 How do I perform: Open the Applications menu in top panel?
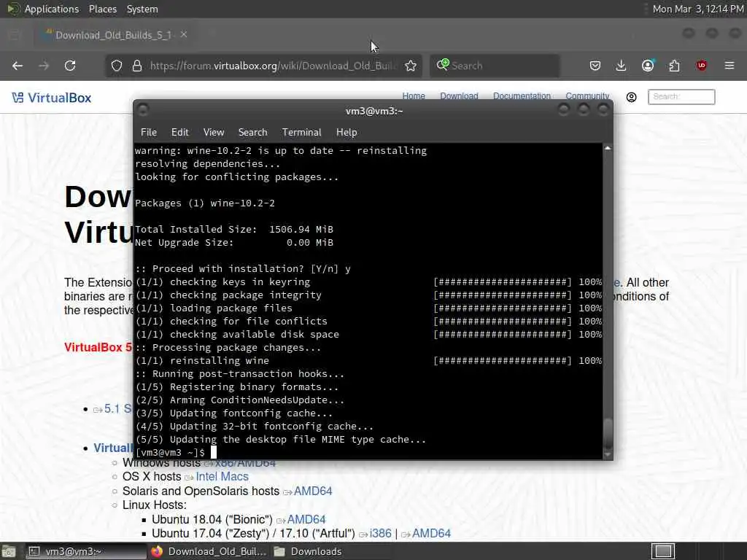point(52,9)
